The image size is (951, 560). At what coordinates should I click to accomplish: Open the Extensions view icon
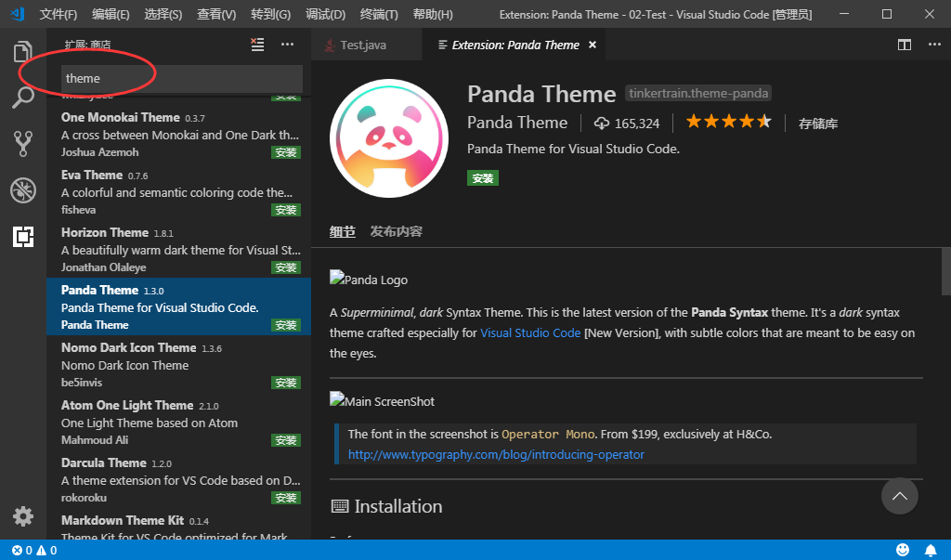pos(23,237)
